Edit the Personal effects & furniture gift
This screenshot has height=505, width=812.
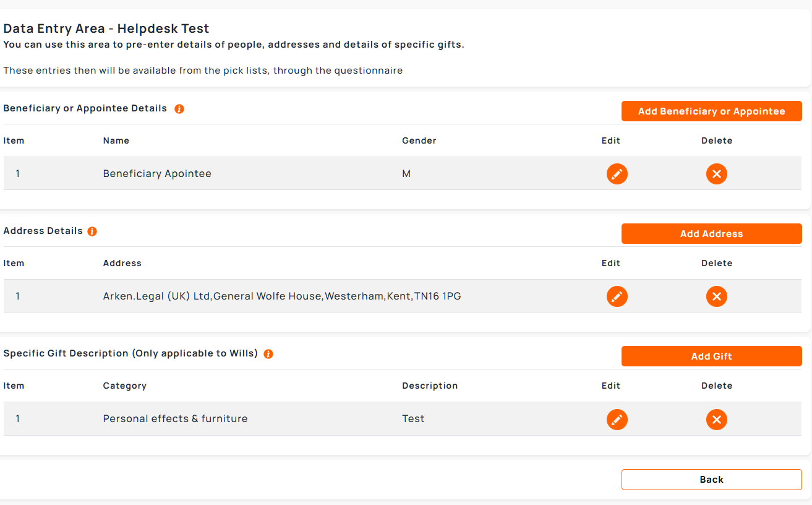coord(617,419)
